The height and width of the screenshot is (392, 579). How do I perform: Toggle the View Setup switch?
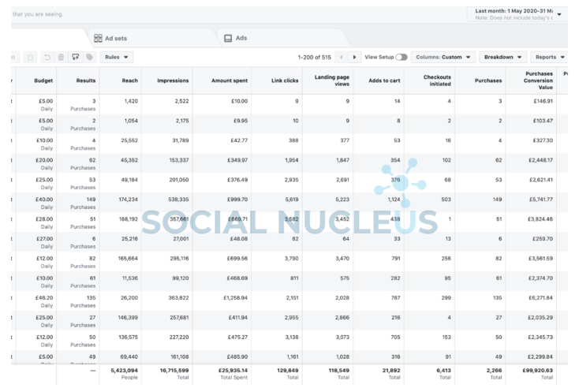tap(402, 58)
